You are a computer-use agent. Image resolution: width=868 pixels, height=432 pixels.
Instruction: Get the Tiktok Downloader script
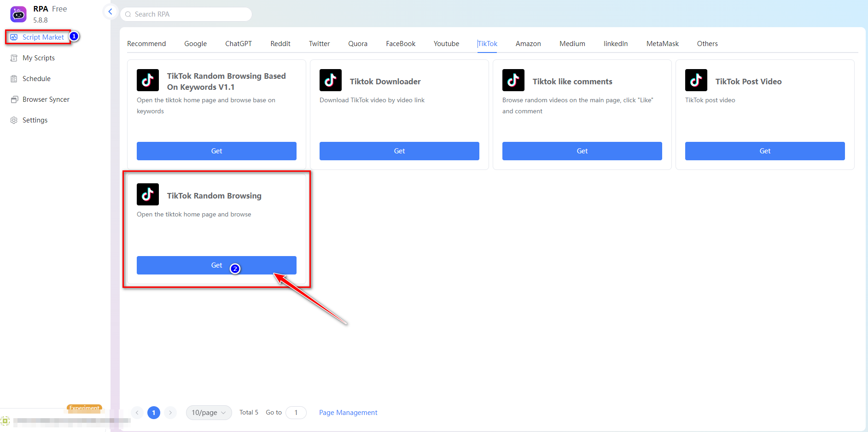[x=399, y=151]
